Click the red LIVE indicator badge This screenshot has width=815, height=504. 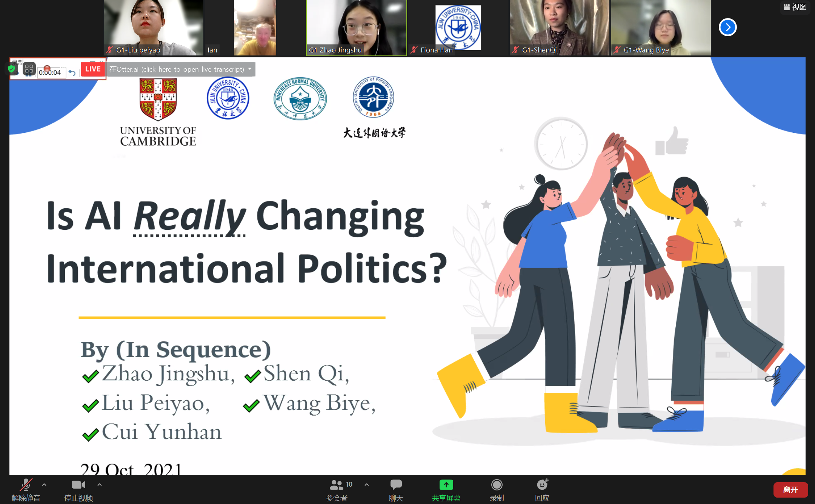[x=93, y=69]
